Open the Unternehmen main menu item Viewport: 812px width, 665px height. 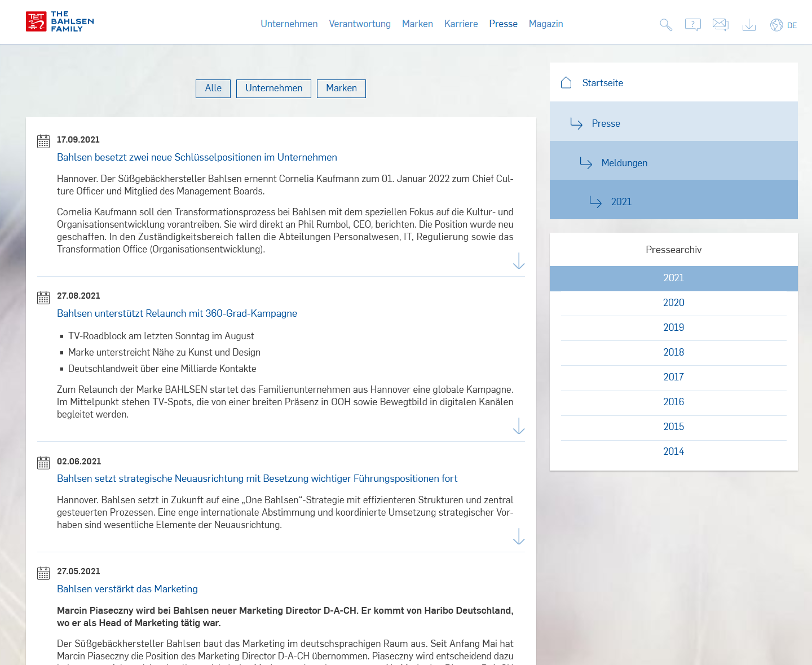coord(289,24)
